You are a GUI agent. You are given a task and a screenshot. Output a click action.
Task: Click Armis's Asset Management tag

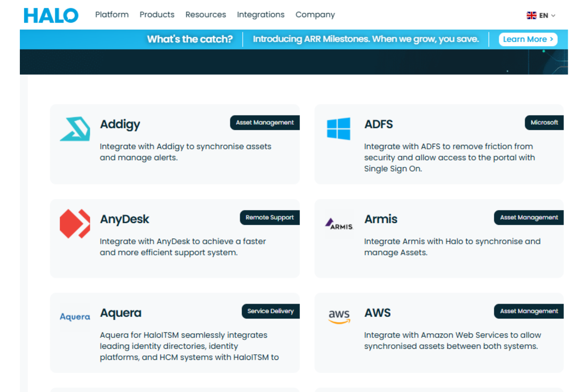tap(529, 218)
